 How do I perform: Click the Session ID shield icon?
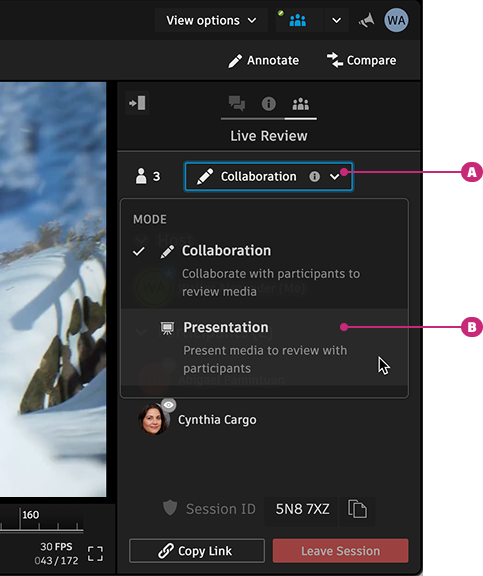[170, 508]
